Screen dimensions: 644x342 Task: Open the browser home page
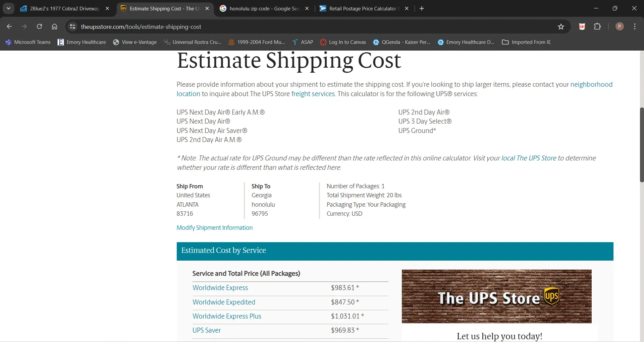pos(54,26)
